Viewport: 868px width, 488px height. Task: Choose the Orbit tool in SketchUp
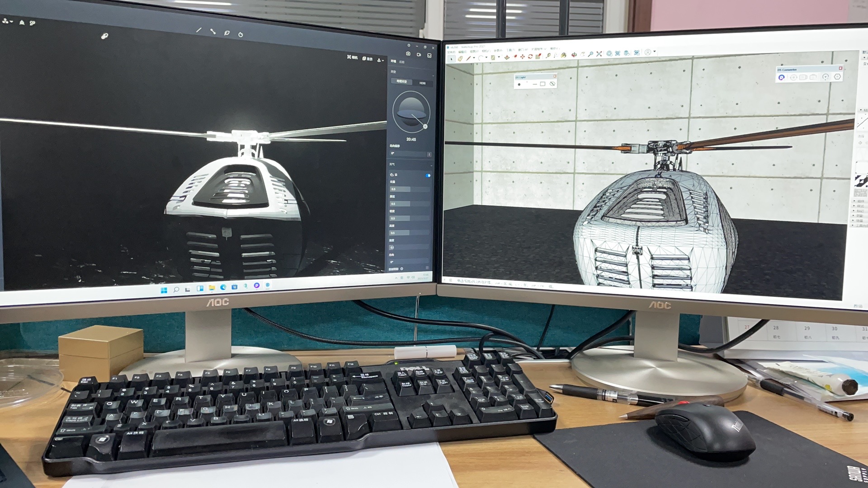(574, 55)
